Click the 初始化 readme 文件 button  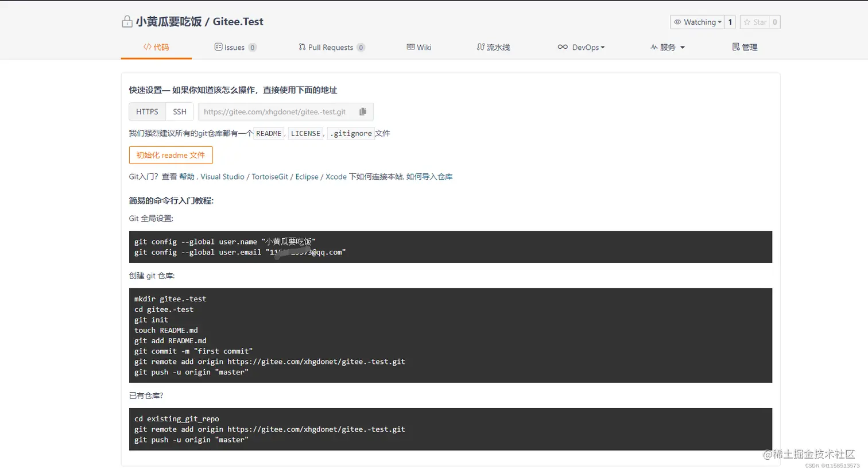(x=170, y=155)
